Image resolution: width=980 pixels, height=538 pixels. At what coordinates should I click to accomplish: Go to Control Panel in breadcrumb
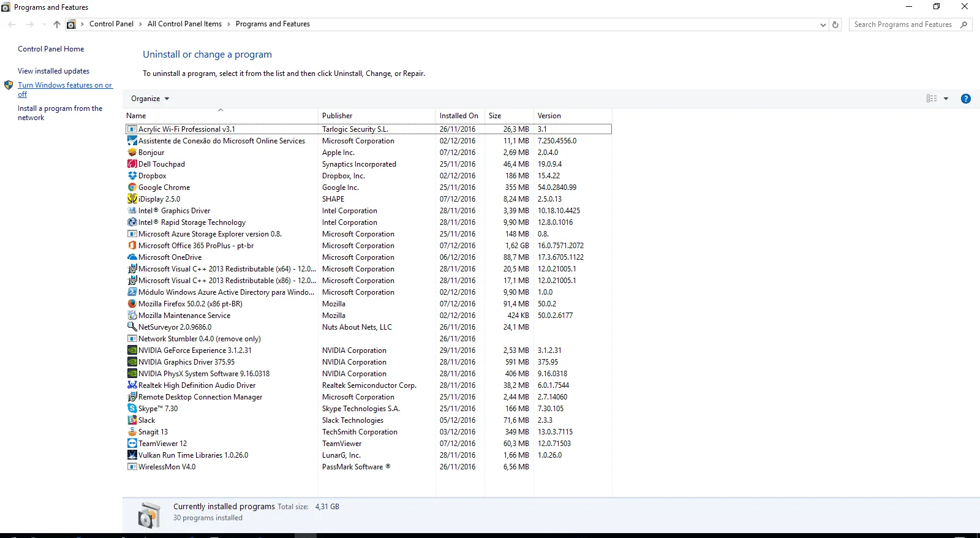[x=111, y=24]
